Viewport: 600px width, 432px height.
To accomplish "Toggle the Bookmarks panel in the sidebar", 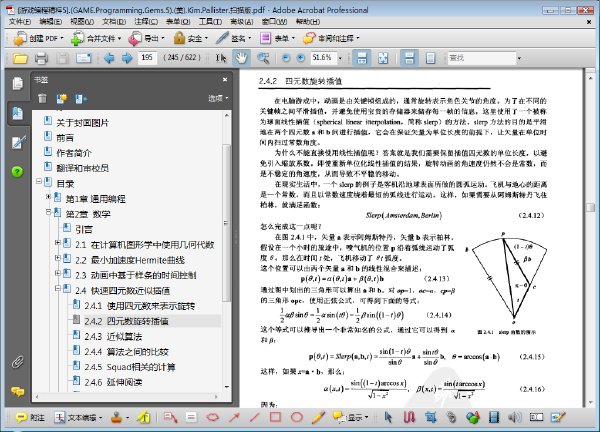I will coord(18,113).
